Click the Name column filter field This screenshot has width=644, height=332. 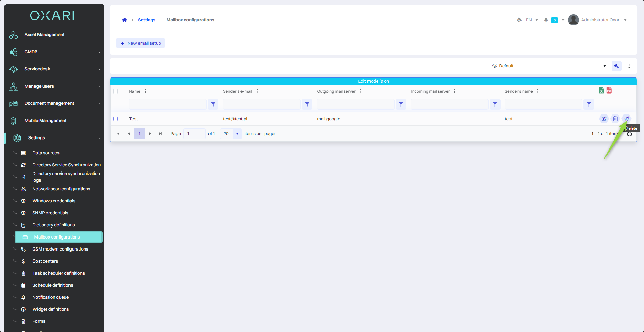tap(168, 104)
